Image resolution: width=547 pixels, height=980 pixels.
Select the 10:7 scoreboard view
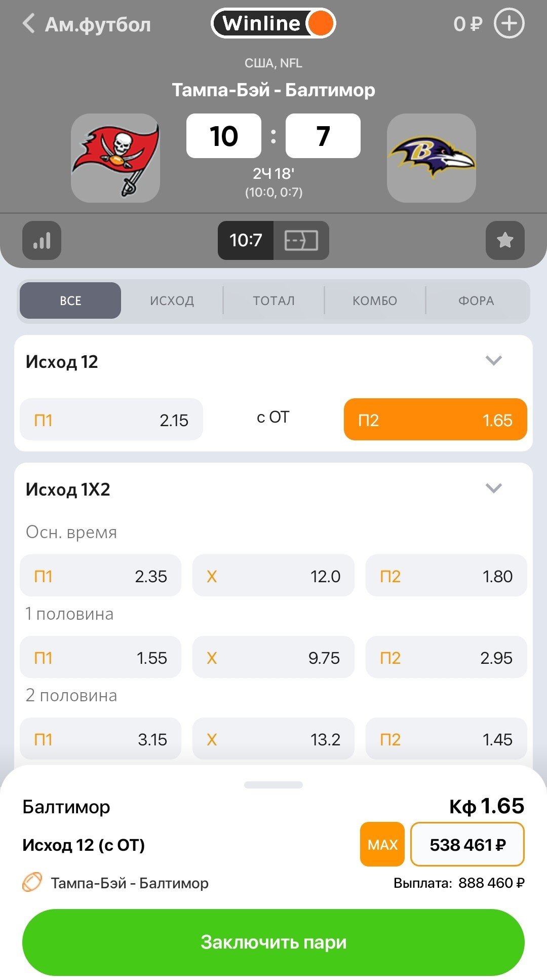(246, 241)
